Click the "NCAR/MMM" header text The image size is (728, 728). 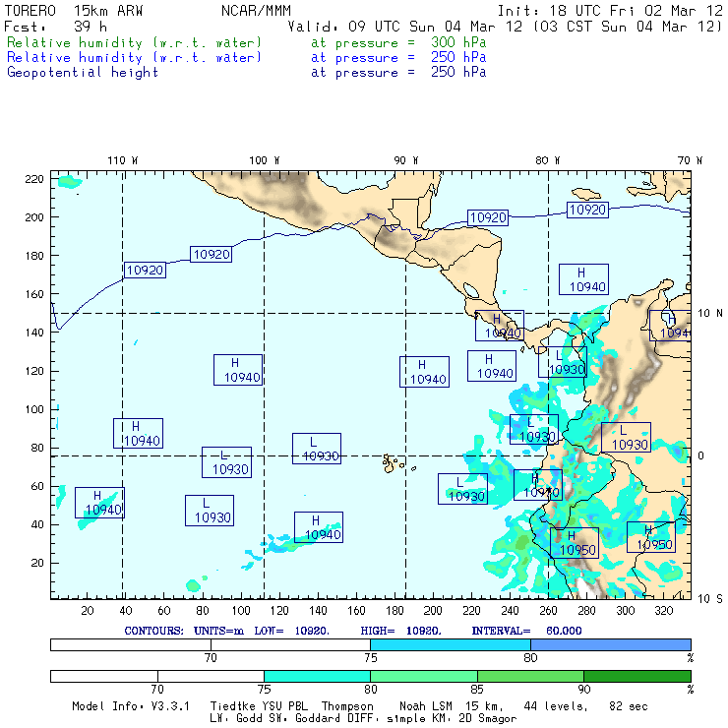(x=256, y=10)
